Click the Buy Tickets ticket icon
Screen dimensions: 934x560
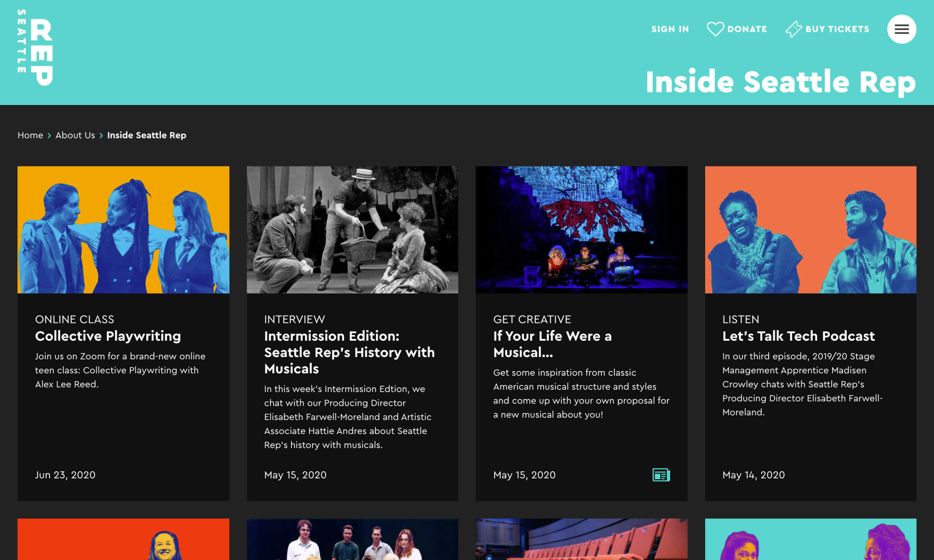point(793,29)
